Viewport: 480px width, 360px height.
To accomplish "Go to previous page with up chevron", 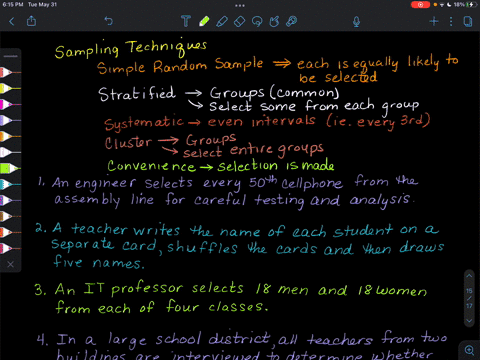I will coord(469,276).
